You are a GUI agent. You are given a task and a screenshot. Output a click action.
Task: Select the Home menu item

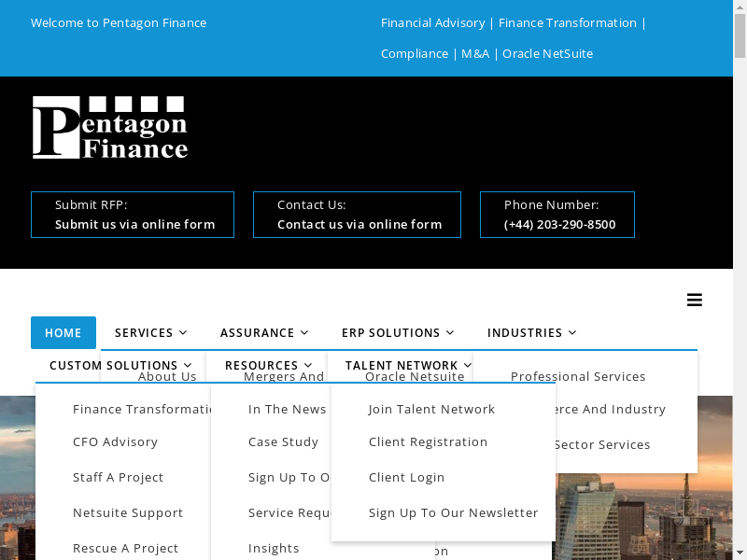[63, 333]
